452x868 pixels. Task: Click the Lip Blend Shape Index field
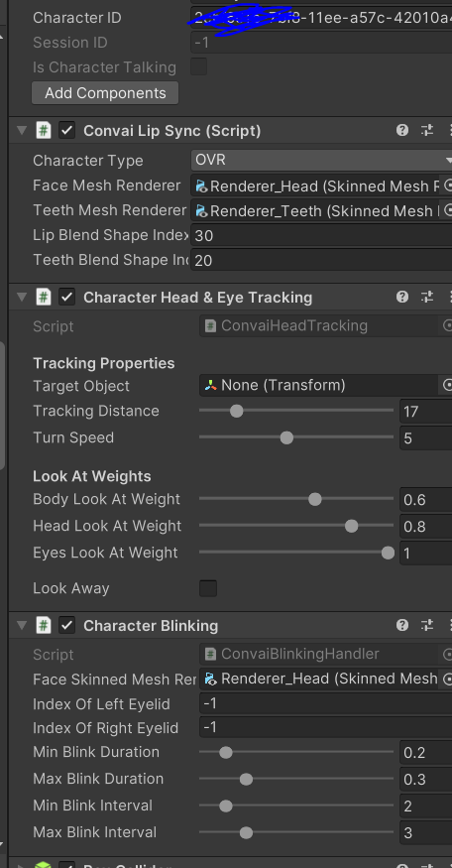(x=321, y=235)
